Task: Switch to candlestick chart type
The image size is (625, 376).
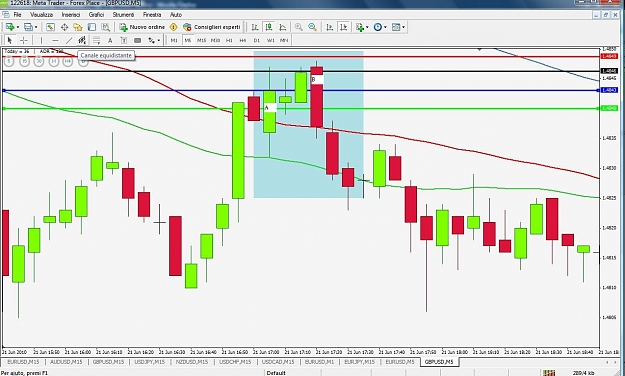Action: coord(269,27)
